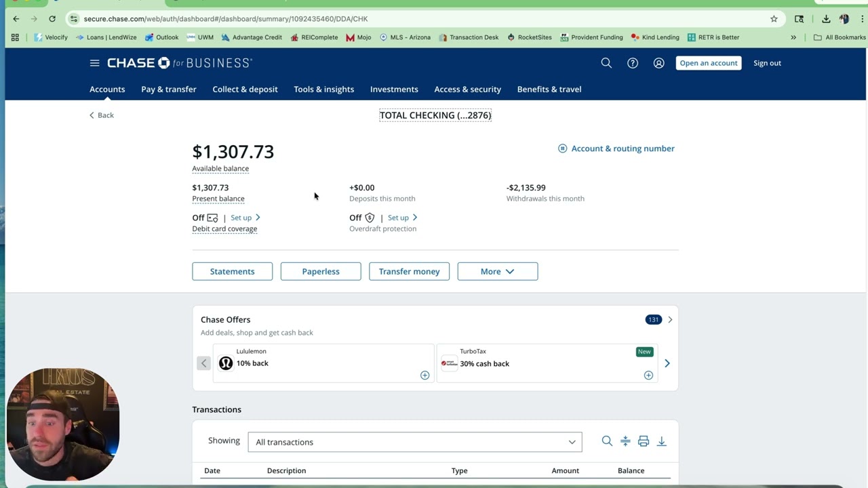This screenshot has height=488, width=868.
Task: Click the Paperless button
Action: pyautogui.click(x=321, y=271)
